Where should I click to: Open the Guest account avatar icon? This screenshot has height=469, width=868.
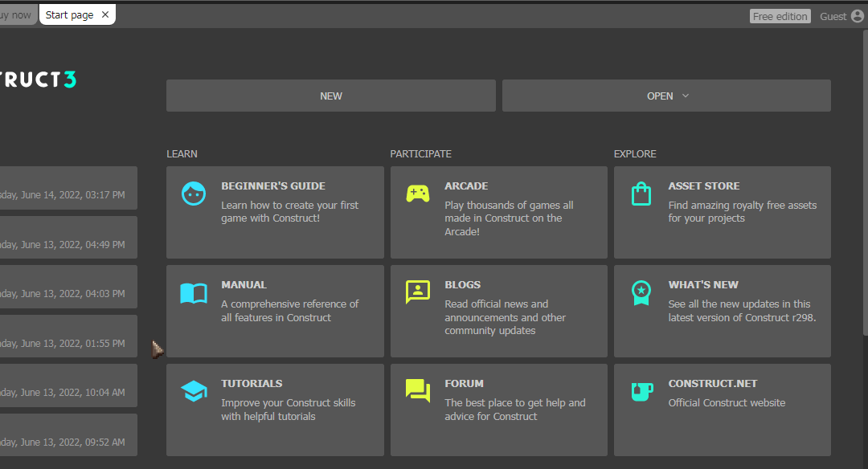tap(857, 16)
